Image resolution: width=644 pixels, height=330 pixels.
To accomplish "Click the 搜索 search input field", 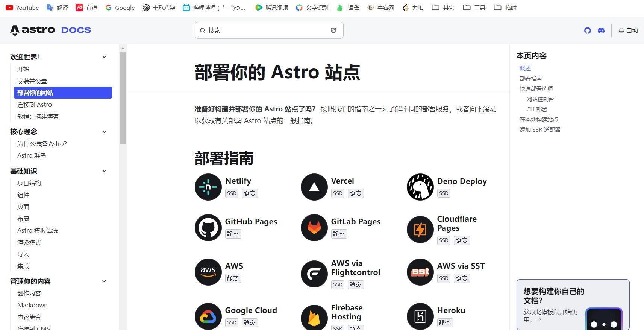I will (269, 30).
